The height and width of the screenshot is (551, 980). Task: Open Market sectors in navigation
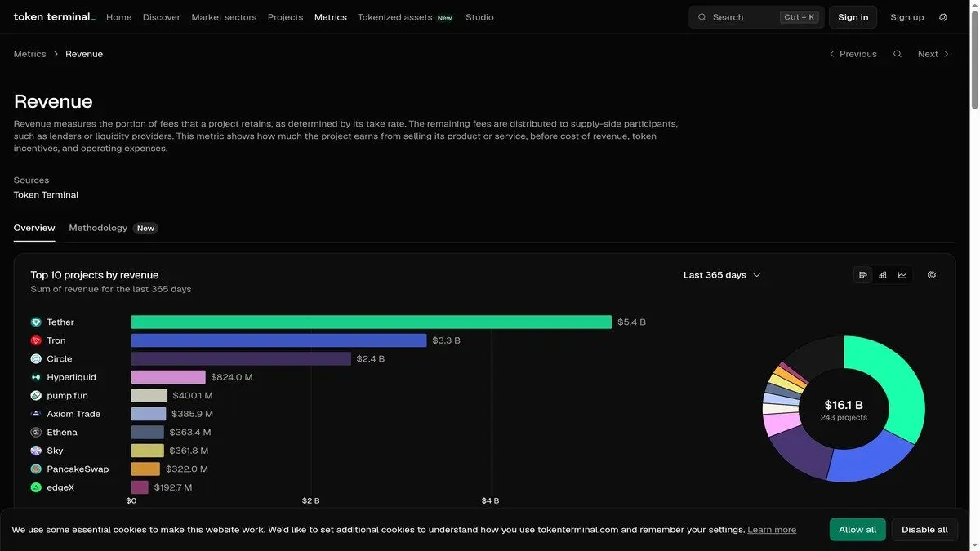coord(224,17)
